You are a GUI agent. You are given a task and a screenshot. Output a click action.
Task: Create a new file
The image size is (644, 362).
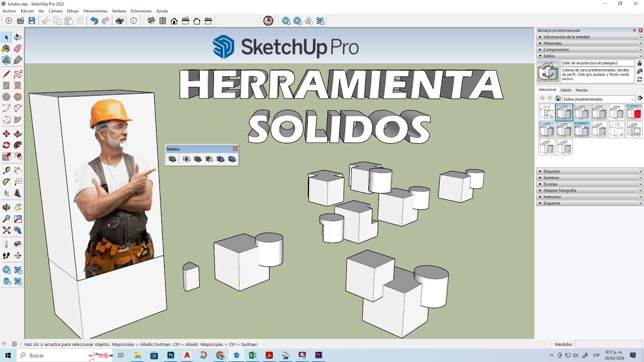tap(9, 21)
